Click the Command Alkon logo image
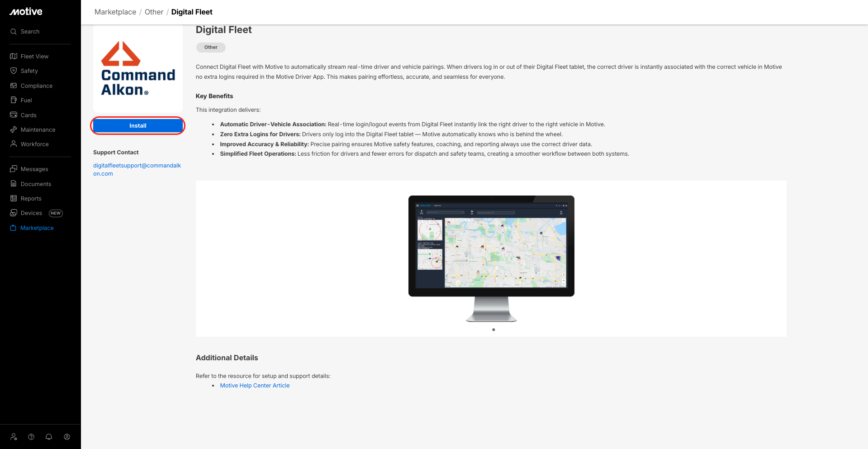 pos(138,68)
